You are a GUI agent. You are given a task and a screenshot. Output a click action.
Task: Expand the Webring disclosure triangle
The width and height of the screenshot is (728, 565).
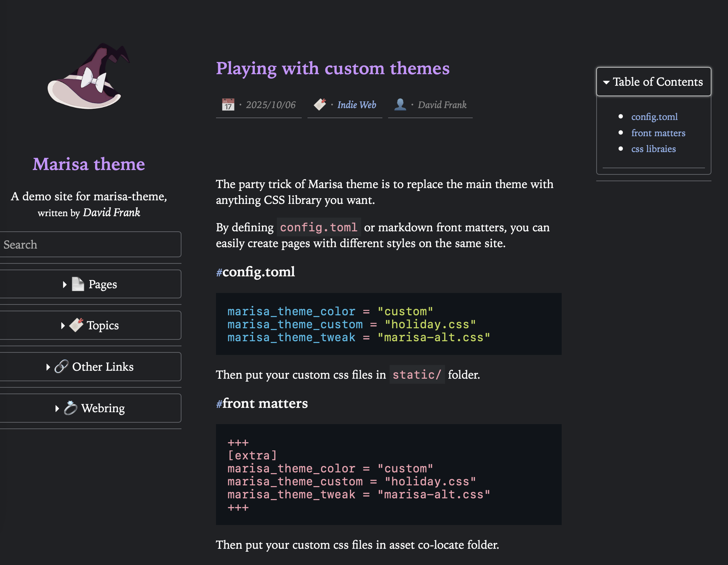click(57, 409)
